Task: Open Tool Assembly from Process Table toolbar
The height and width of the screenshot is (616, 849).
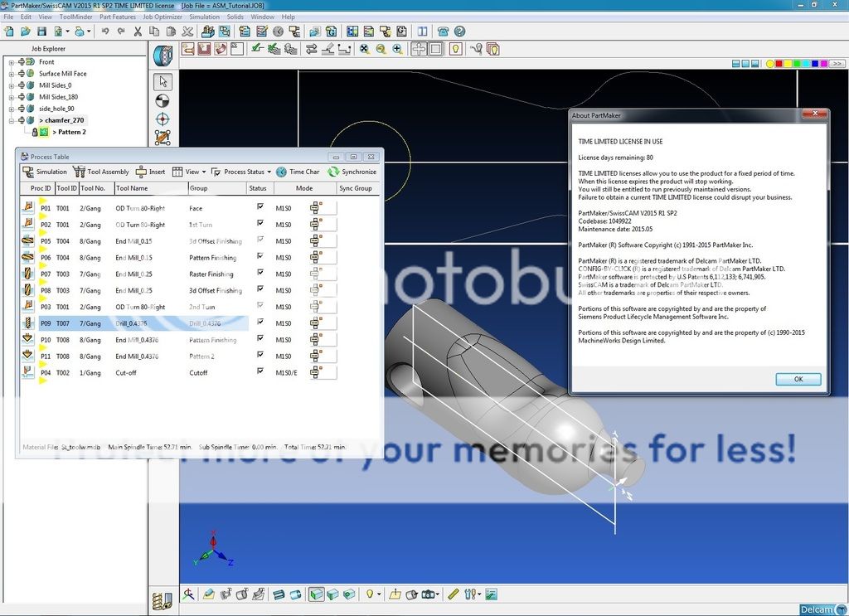Action: [80, 172]
